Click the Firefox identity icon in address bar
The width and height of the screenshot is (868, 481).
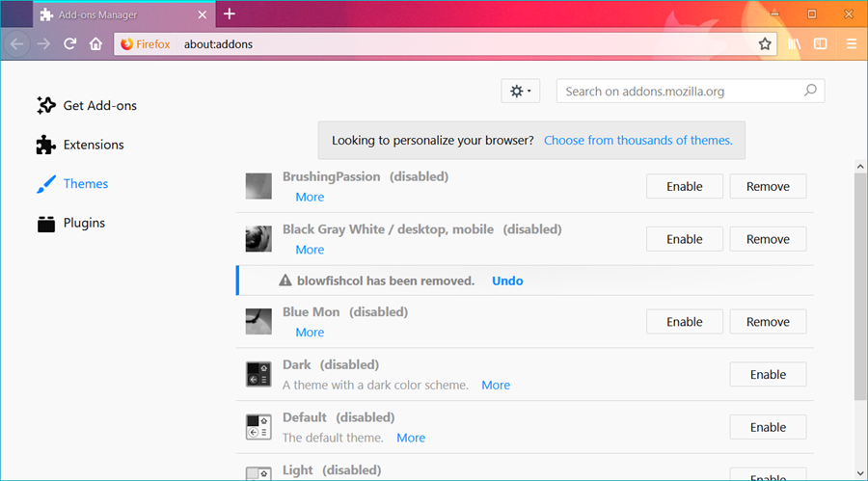point(126,43)
